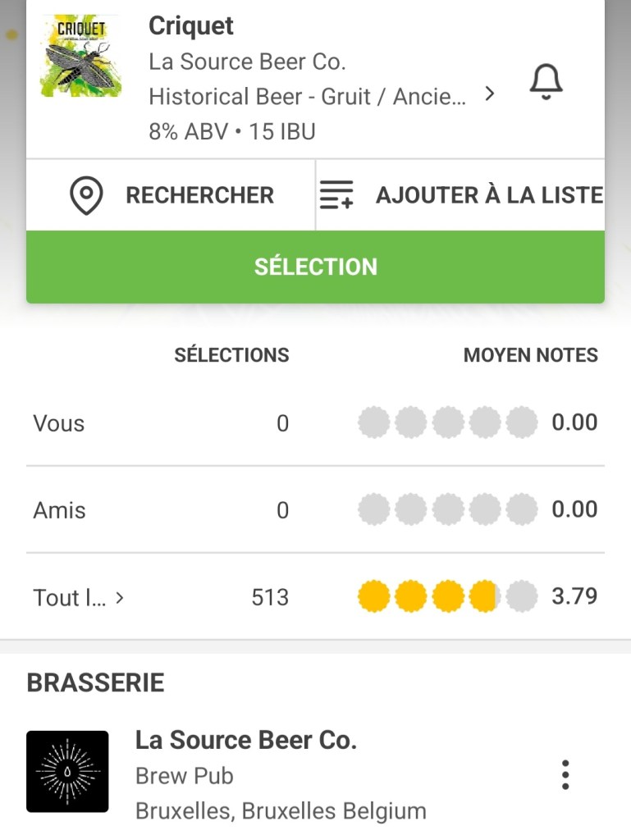631x840 pixels.
Task: Tap the Criquet beer title
Action: click(191, 26)
